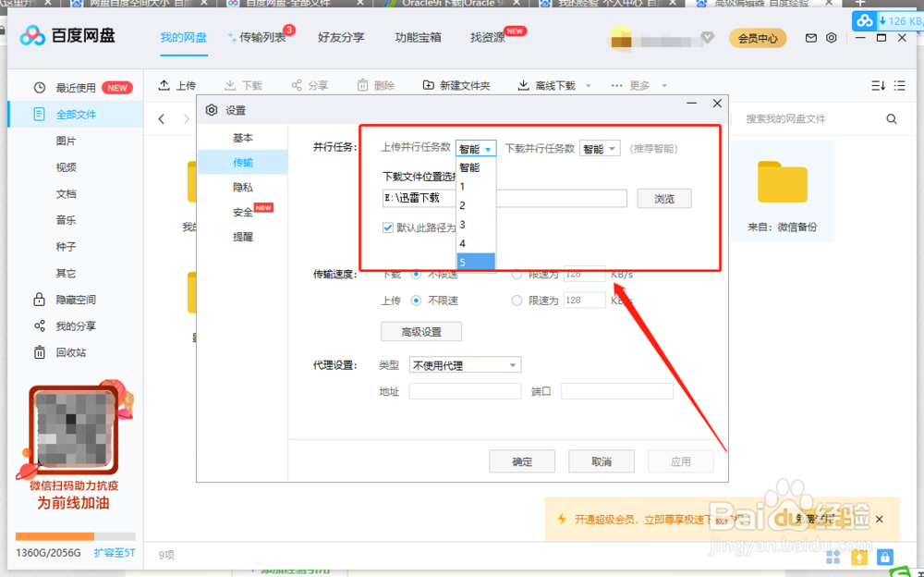
Task: Click the upload arrow icon in toolbar
Action: [x=164, y=86]
